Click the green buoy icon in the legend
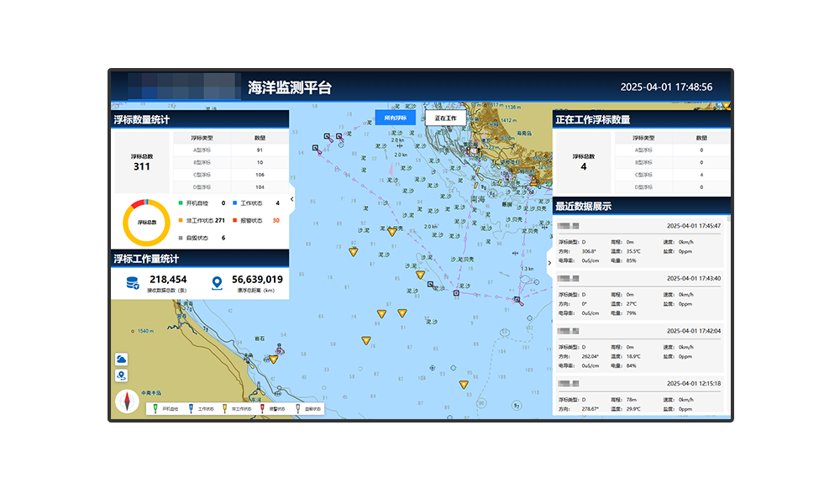The width and height of the screenshot is (840, 504). [155, 409]
